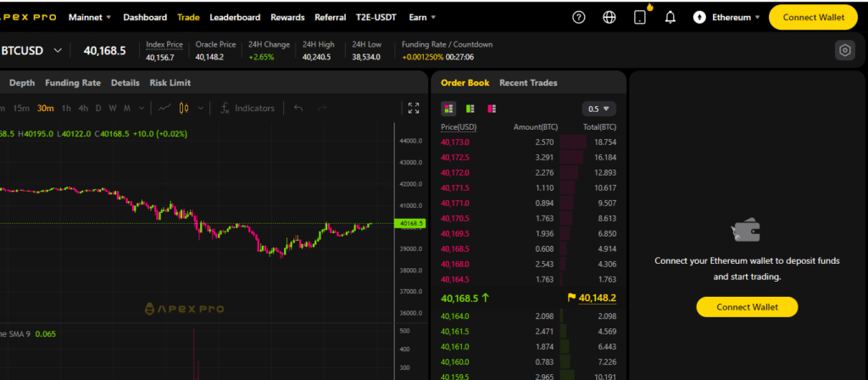868x380 pixels.
Task: Click the oracle price flag icon
Action: tap(572, 298)
